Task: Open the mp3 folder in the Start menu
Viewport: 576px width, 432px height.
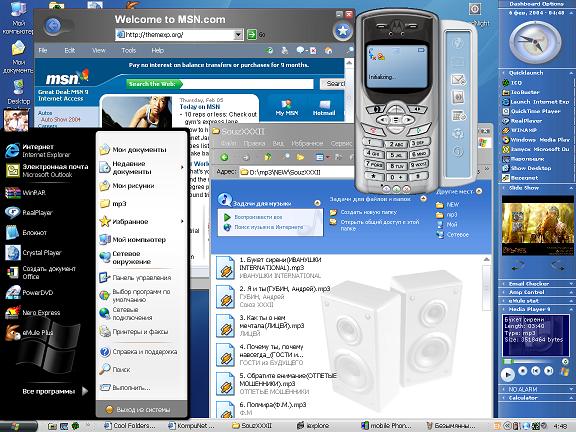Action: coord(113,204)
